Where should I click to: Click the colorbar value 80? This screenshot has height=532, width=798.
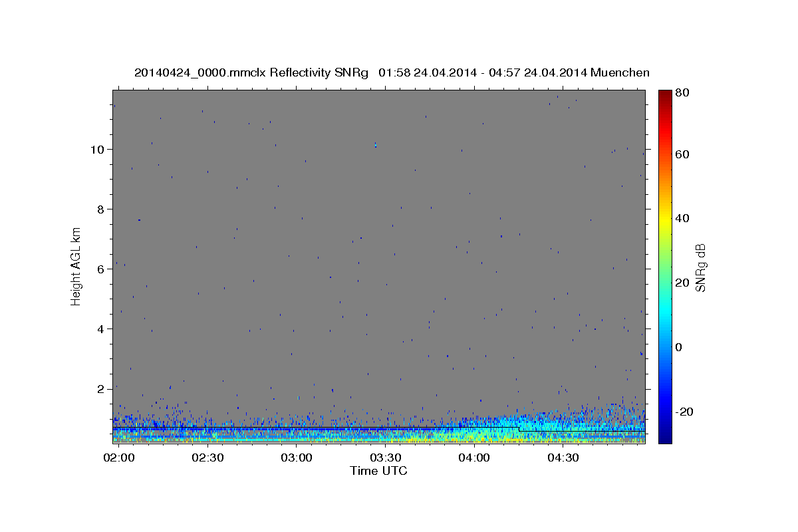coord(682,93)
